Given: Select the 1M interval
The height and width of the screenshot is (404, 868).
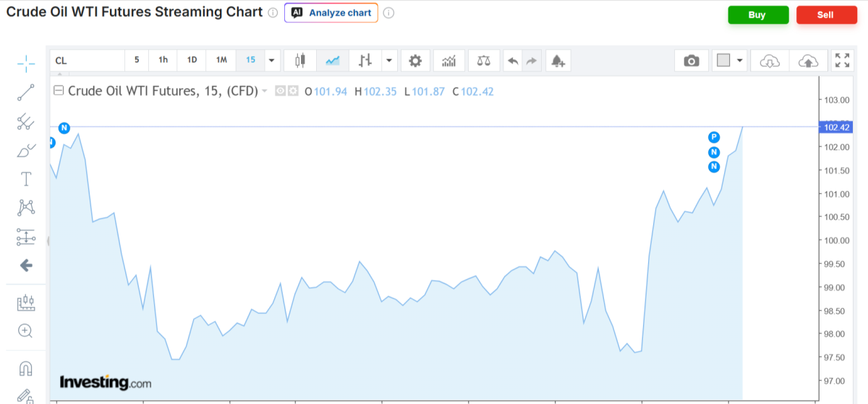Looking at the screenshot, I should coord(221,60).
